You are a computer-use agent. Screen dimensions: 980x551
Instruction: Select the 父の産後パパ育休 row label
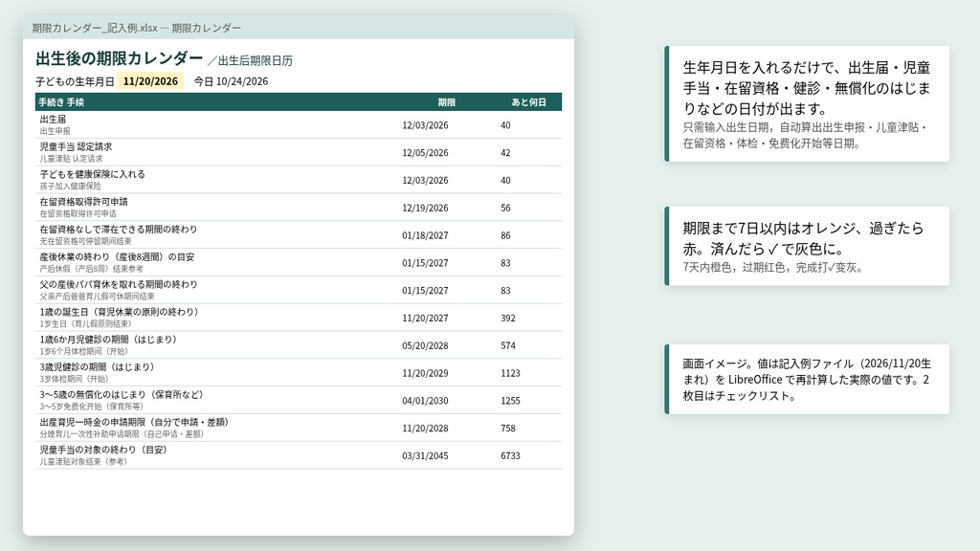[118, 284]
